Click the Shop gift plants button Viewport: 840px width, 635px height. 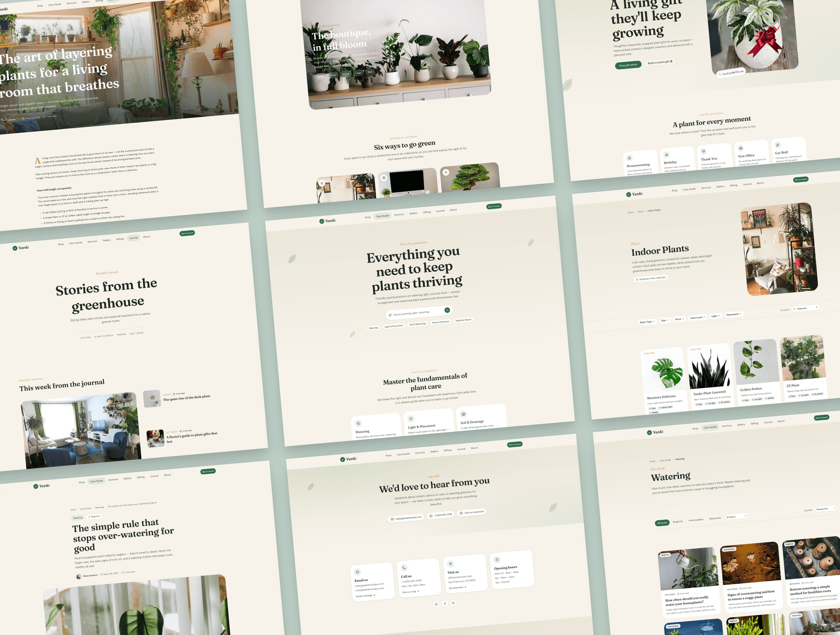pyautogui.click(x=628, y=65)
